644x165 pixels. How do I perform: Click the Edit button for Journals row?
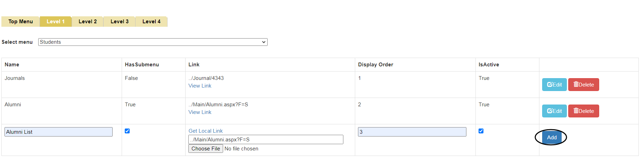554,84
